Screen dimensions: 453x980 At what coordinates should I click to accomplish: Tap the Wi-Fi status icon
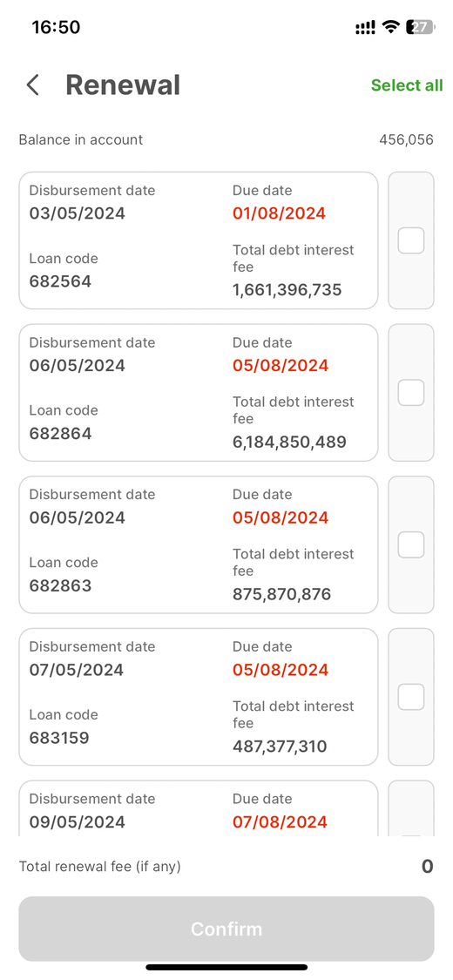(391, 27)
